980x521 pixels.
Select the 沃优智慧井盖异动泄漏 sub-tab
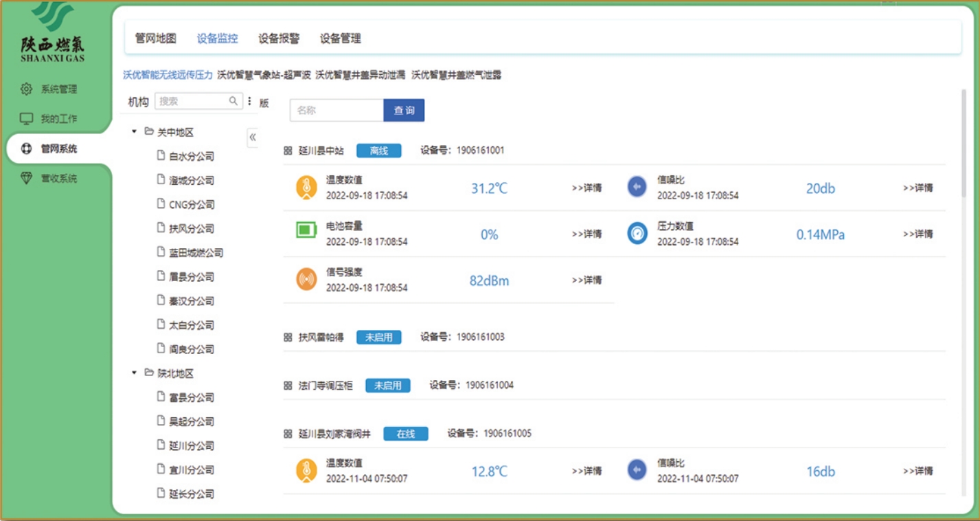coord(361,75)
